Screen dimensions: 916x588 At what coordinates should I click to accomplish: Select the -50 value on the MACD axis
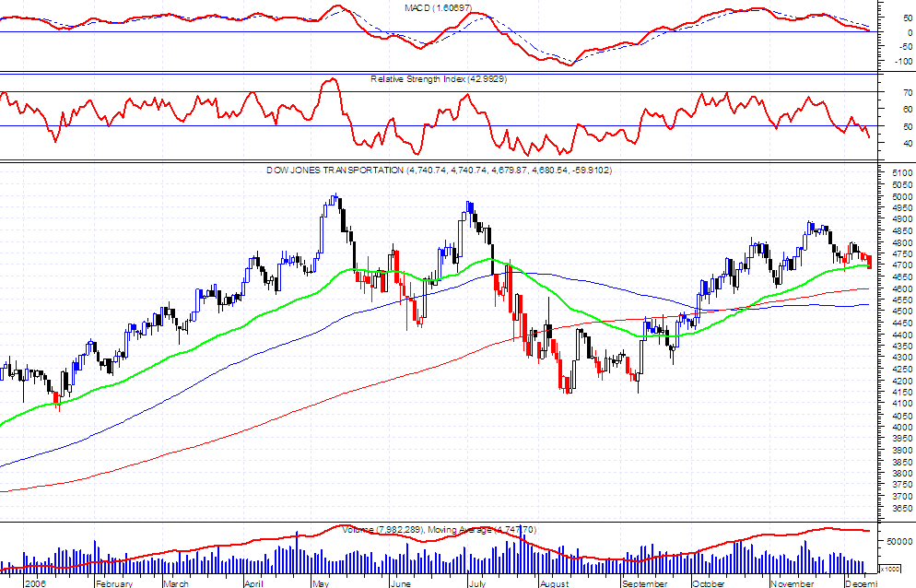[x=905, y=47]
